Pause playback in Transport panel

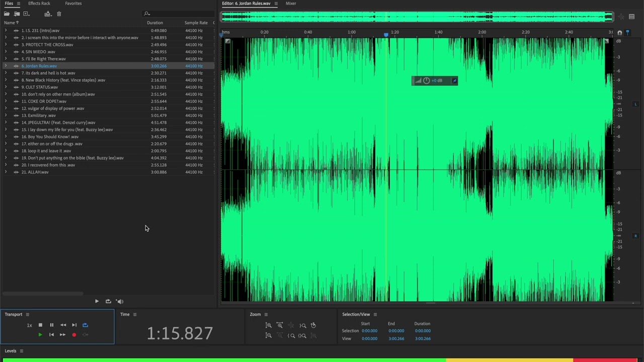51,325
